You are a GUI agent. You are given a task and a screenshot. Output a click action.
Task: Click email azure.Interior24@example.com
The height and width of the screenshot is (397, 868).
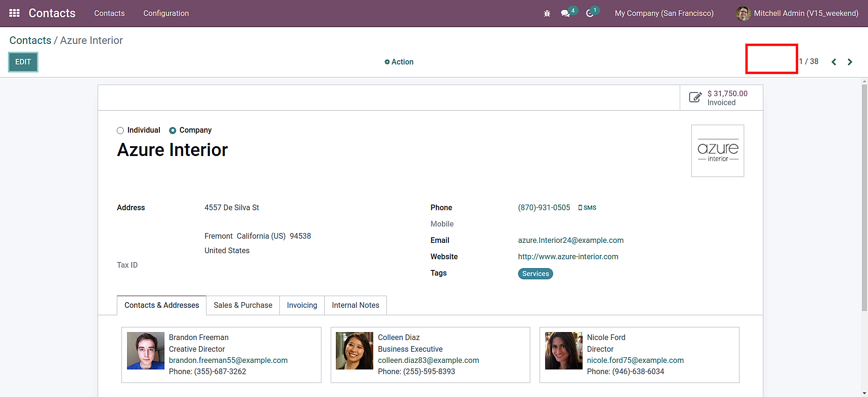point(571,241)
